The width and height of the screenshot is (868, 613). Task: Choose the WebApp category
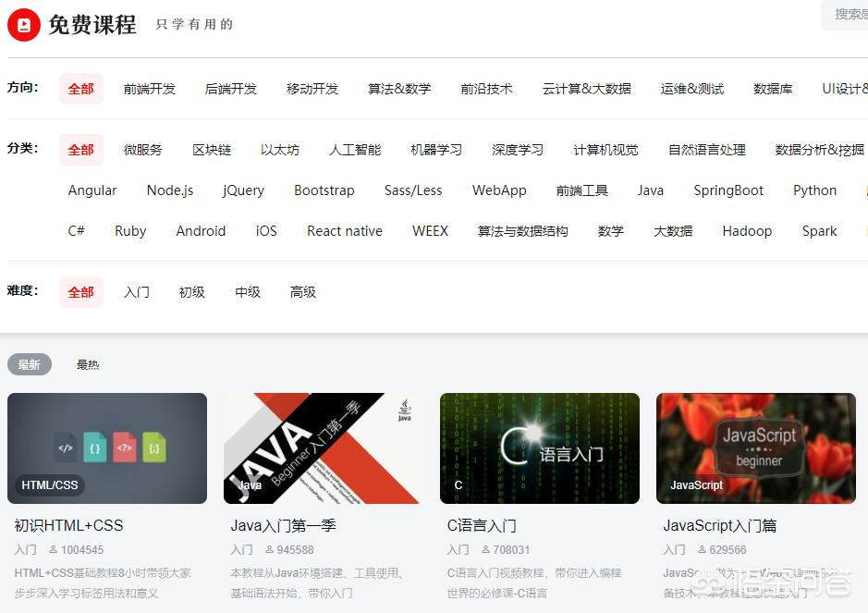tap(499, 190)
